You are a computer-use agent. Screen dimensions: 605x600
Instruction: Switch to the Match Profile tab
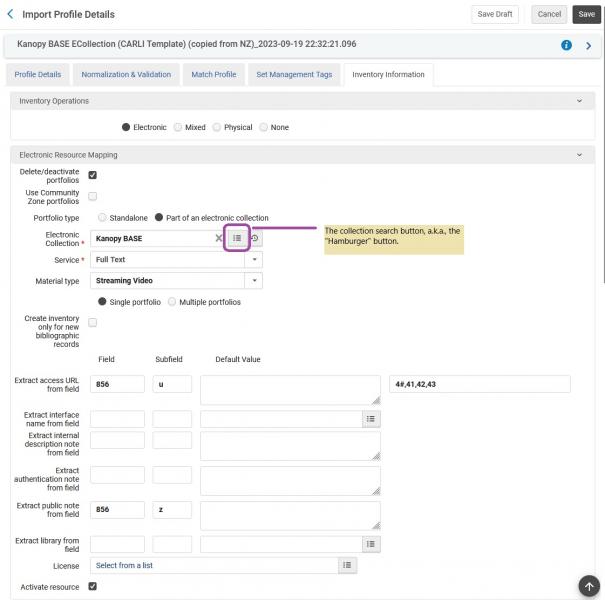point(214,74)
